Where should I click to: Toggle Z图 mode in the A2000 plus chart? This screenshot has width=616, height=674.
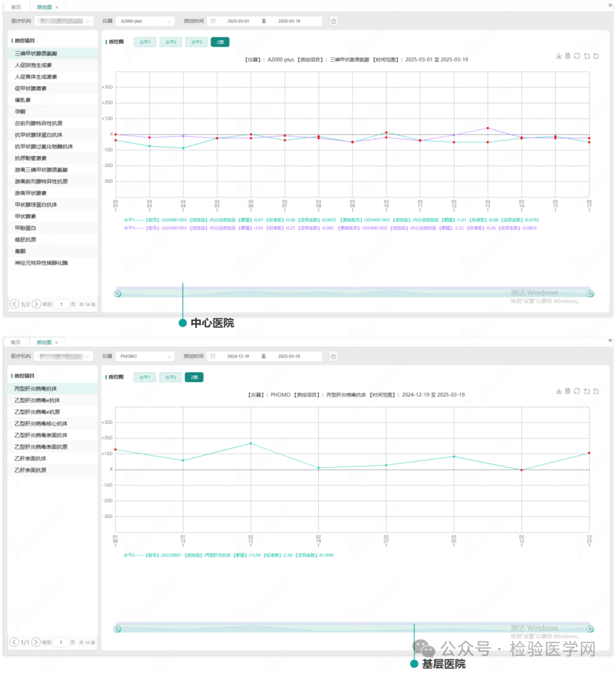pyautogui.click(x=220, y=42)
